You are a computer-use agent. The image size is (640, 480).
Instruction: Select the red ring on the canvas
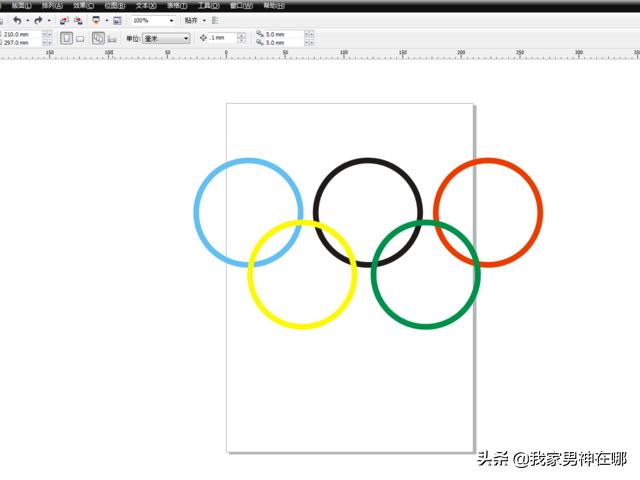(x=540, y=212)
